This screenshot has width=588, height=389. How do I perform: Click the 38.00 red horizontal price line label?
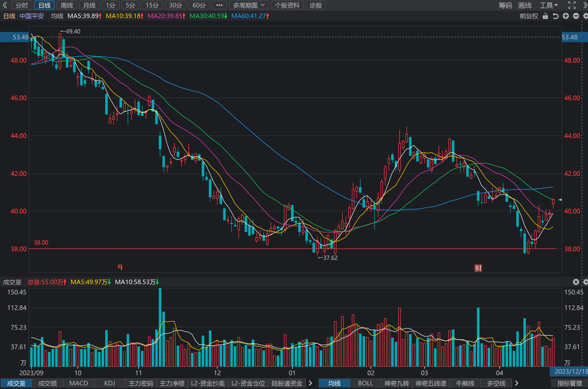tap(41, 242)
